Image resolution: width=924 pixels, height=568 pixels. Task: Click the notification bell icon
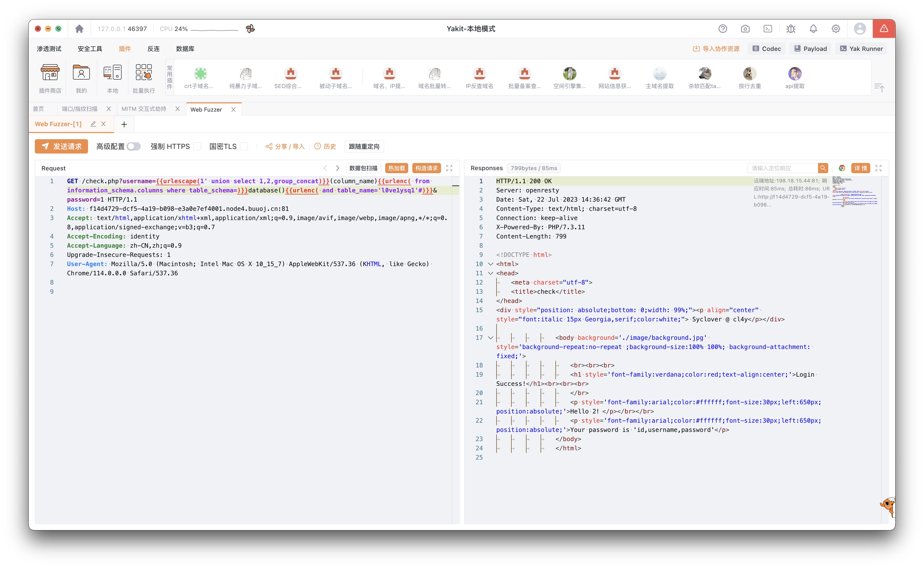tap(813, 29)
